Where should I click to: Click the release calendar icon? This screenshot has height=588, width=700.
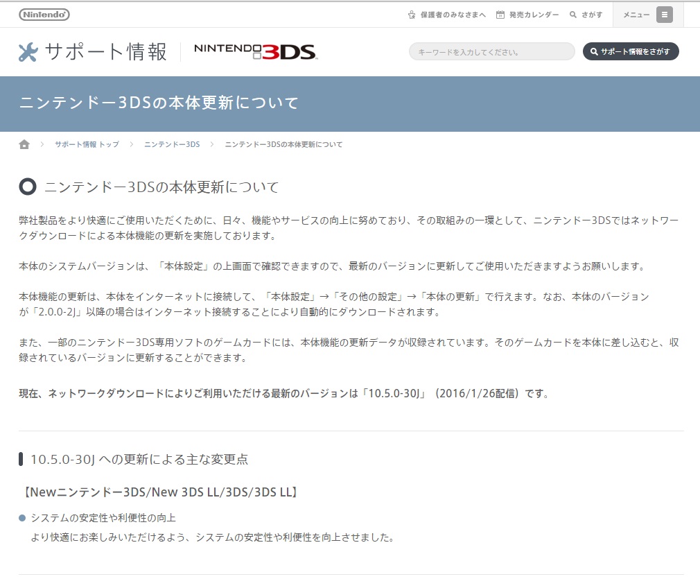500,15
